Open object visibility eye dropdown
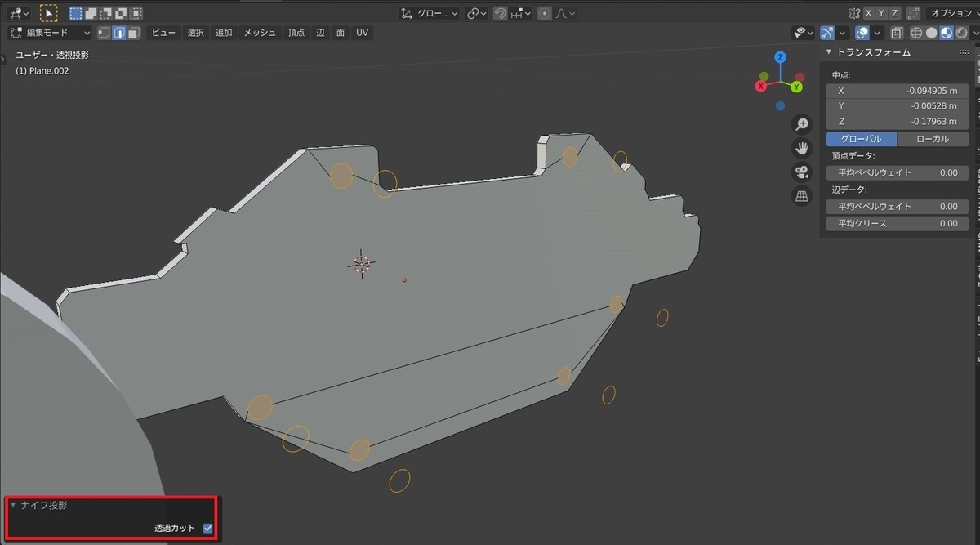The width and height of the screenshot is (980, 545). [804, 33]
